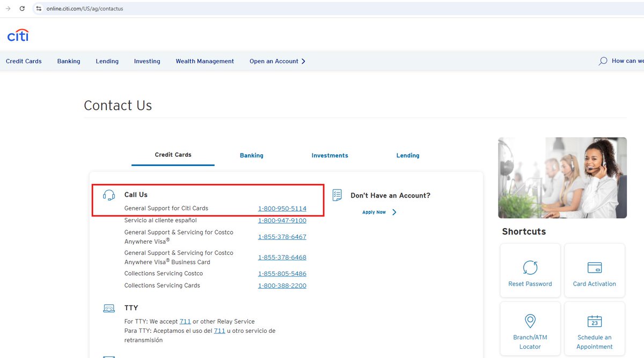This screenshot has height=358, width=644.
Task: Expand Open an Account chevron
Action: [303, 61]
